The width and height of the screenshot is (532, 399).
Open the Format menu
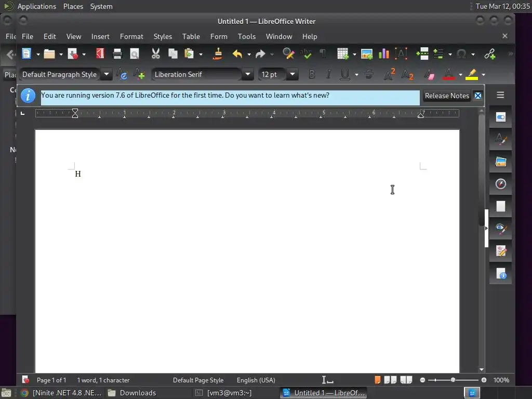[131, 36]
